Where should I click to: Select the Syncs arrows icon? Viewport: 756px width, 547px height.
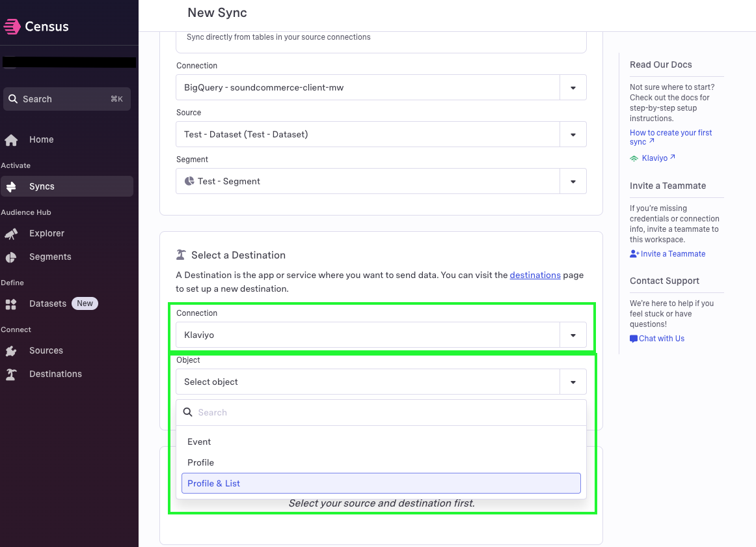click(x=11, y=186)
